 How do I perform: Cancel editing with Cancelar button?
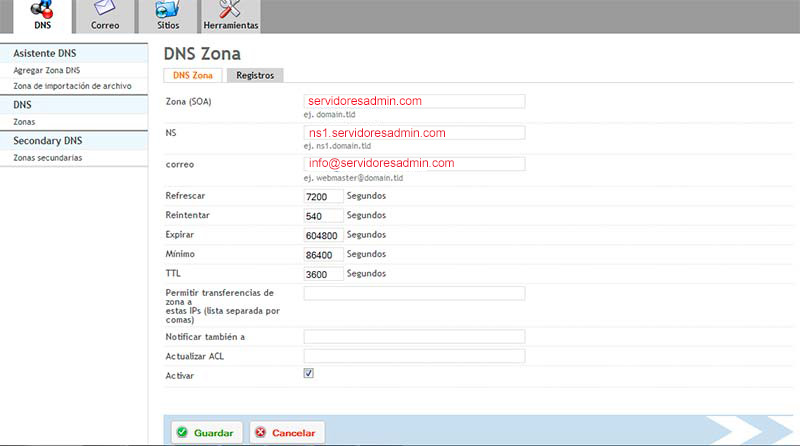[287, 433]
